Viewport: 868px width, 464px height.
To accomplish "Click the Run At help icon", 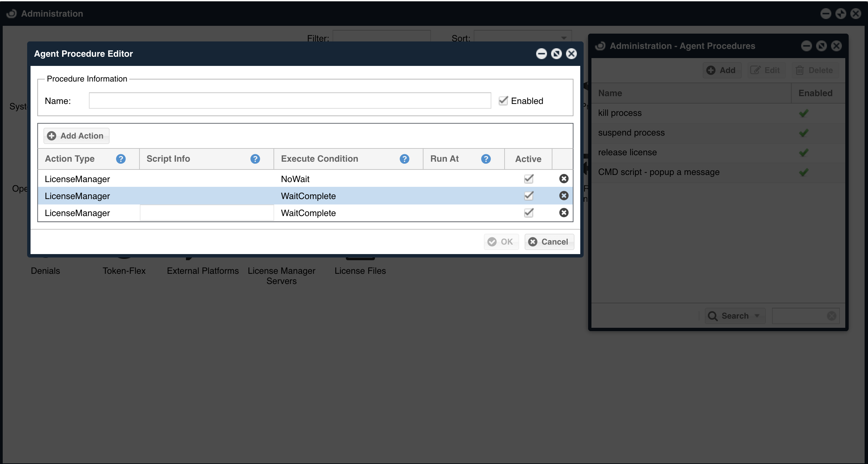I will click(x=486, y=159).
